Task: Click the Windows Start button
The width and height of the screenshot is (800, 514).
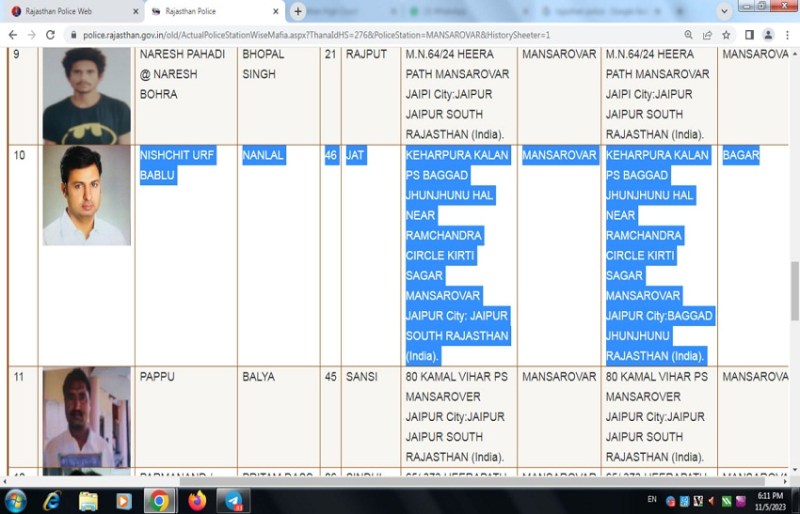Action: (16, 500)
